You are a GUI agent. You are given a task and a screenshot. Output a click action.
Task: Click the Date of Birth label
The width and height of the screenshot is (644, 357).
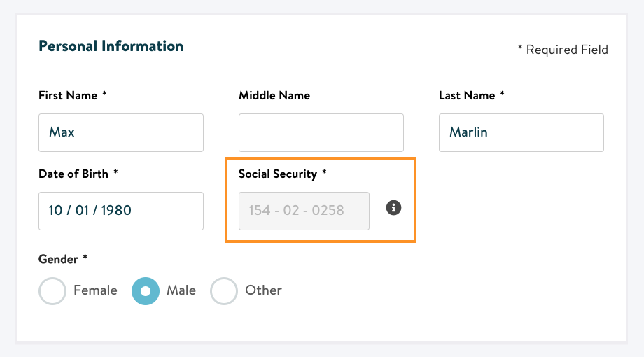78,174
